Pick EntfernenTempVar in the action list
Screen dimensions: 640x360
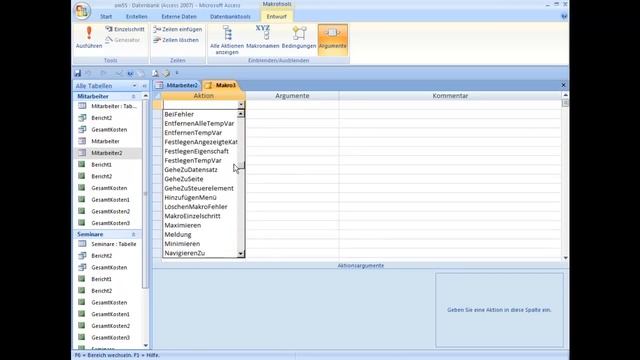[x=200, y=133]
